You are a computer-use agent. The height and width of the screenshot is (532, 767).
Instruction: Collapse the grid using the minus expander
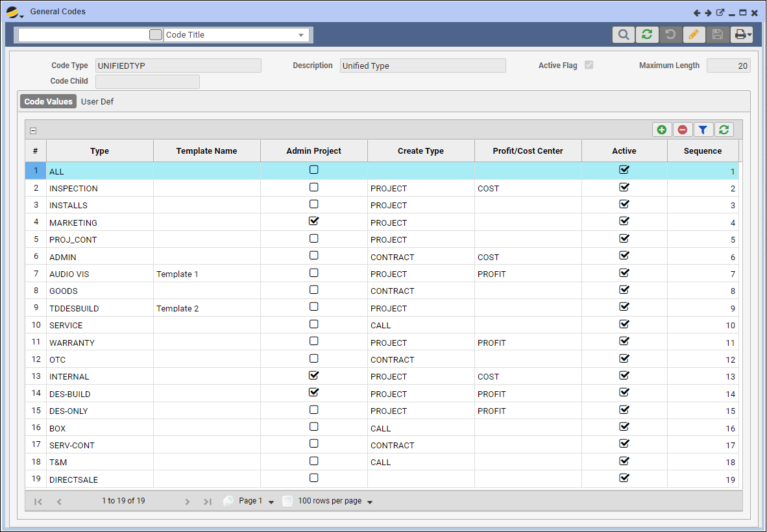click(33, 130)
